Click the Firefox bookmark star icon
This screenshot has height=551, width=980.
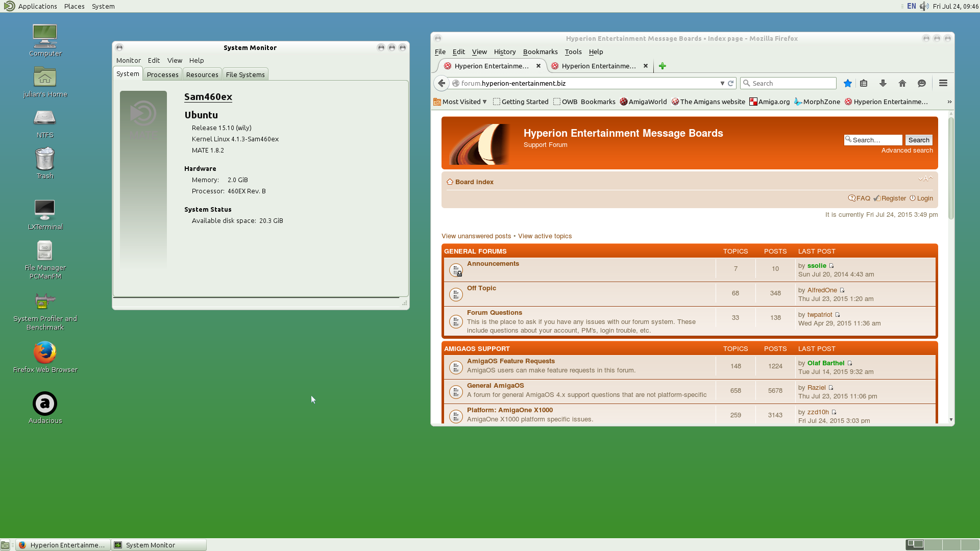click(x=848, y=83)
